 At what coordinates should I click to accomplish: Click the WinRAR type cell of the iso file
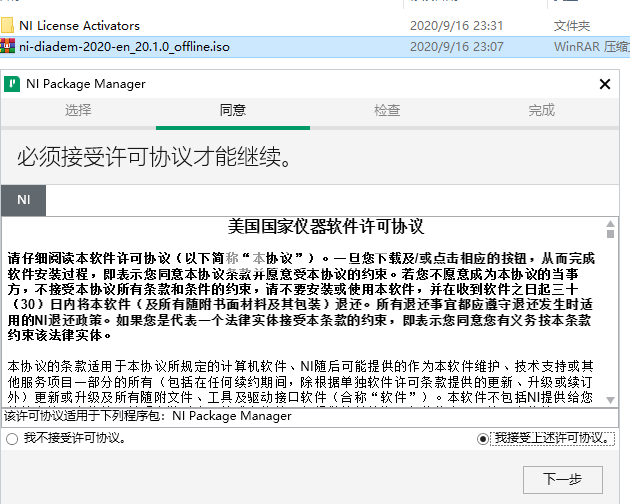[592, 47]
